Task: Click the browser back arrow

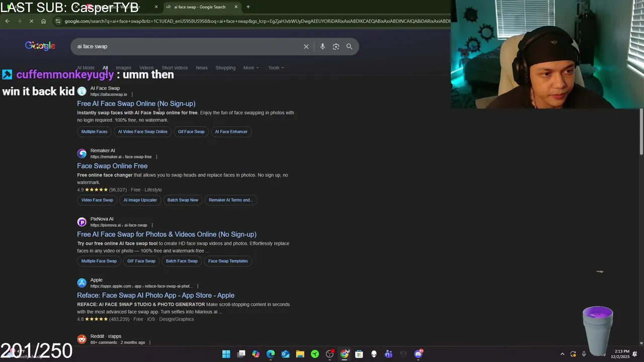Action: click(x=7, y=21)
